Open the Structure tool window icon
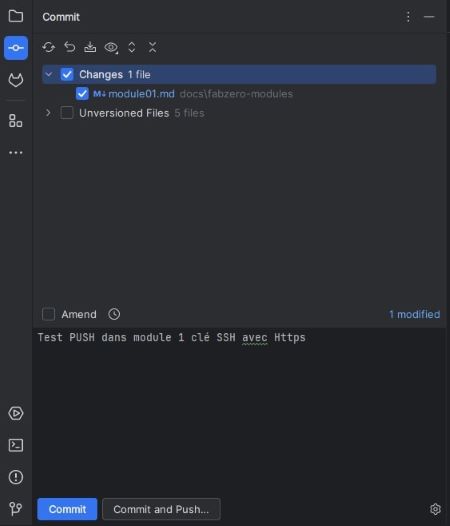 click(16, 121)
